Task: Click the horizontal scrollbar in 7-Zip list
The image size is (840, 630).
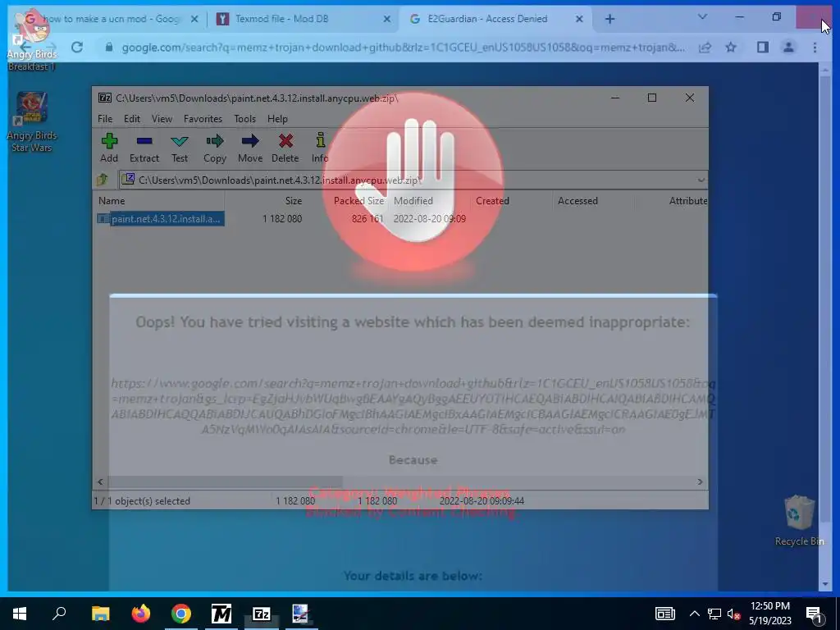Action: 225,482
